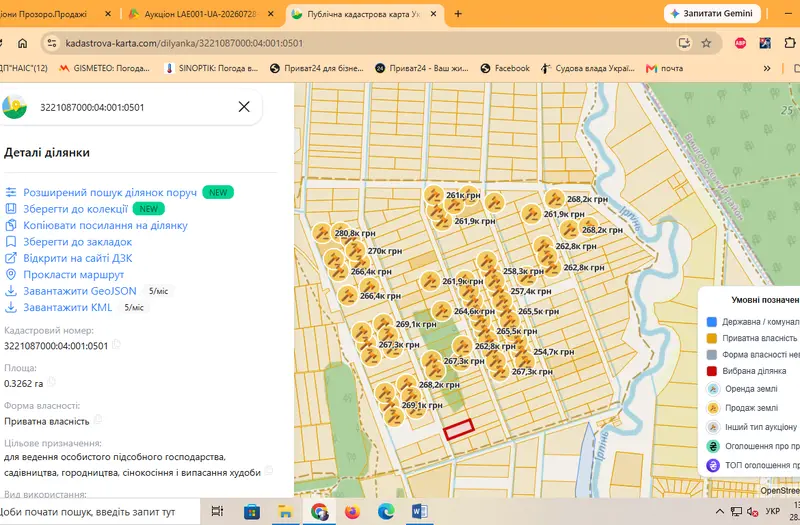Click the filter sliders icon beside extended search

[11, 192]
